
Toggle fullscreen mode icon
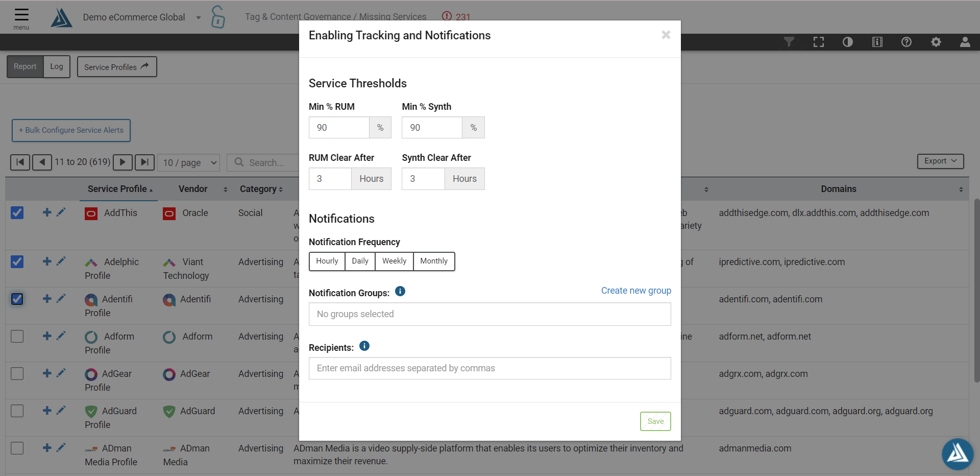(x=819, y=42)
